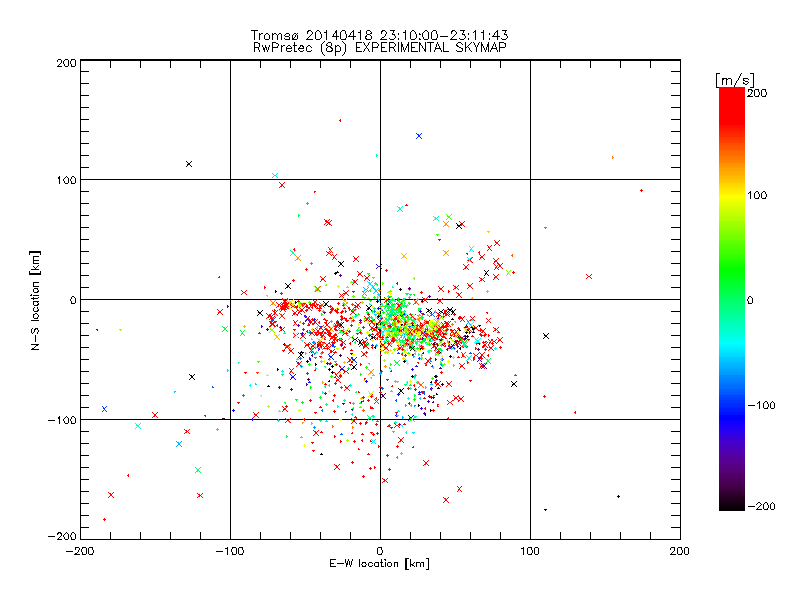800x600 pixels.
Task: Click the blue region of the colorbar near -100
Action: pos(732,406)
